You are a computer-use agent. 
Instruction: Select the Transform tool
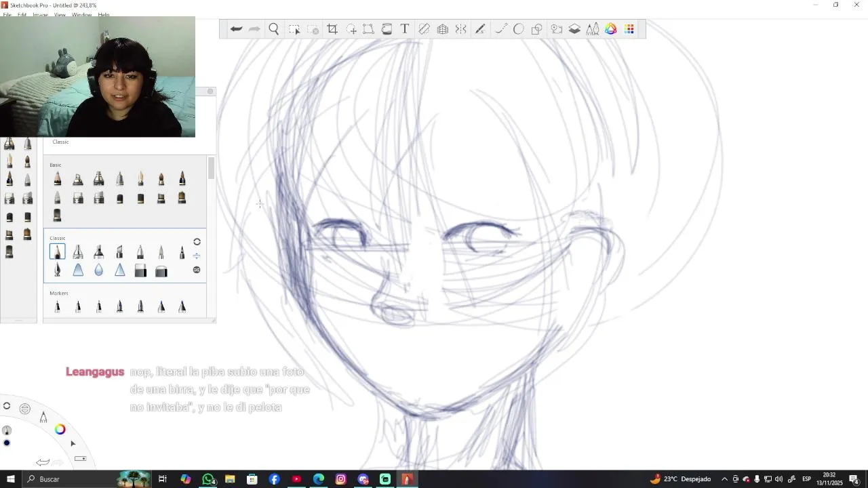tap(368, 29)
